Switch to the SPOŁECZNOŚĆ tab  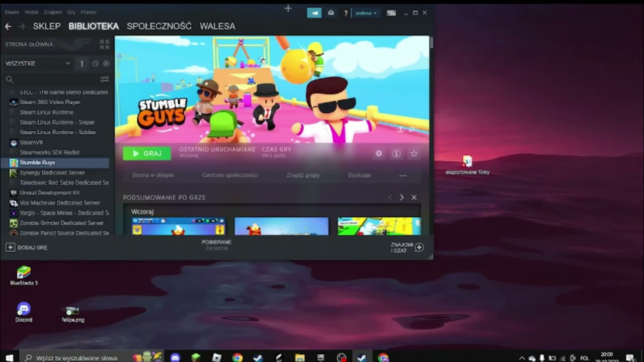[x=159, y=26]
